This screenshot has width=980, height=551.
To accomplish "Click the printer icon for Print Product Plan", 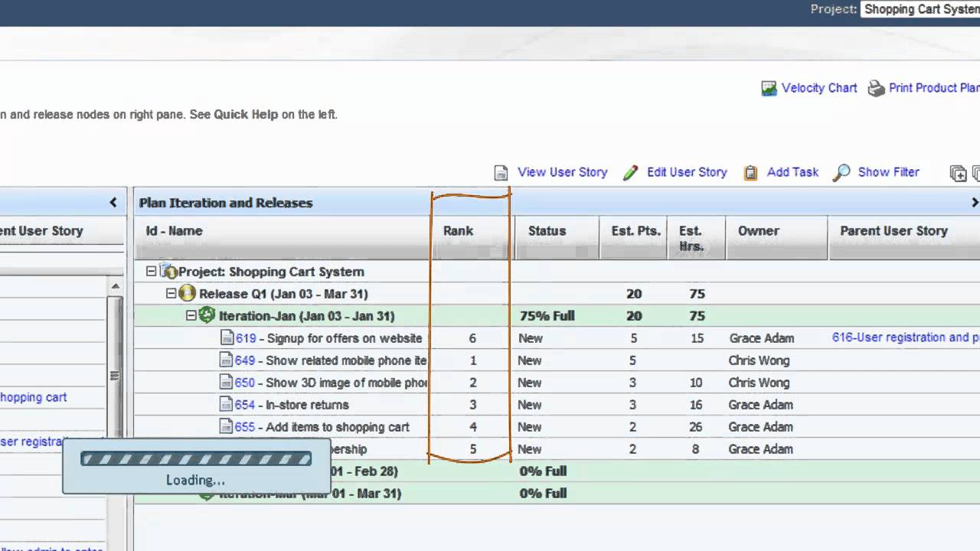I will click(x=876, y=89).
